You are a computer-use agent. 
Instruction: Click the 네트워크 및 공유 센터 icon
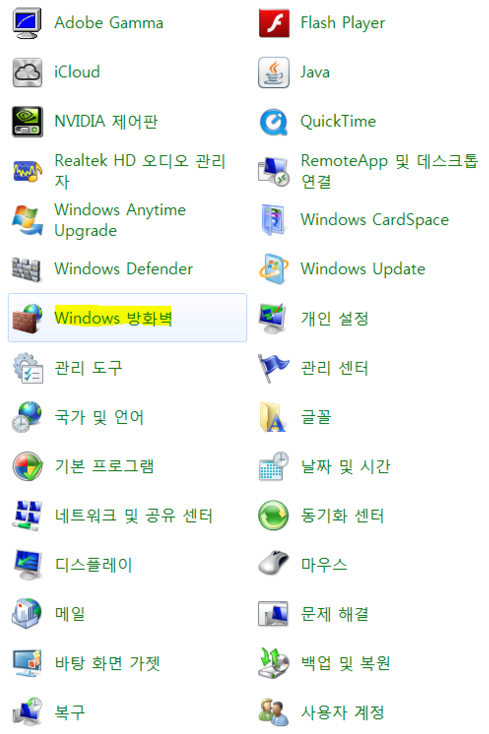pos(27,515)
